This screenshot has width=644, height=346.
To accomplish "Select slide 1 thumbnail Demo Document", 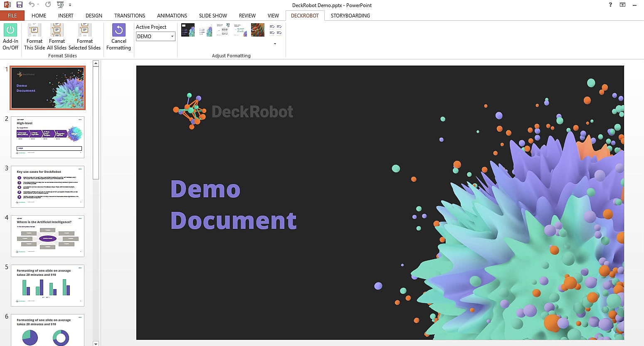I will pyautogui.click(x=48, y=88).
